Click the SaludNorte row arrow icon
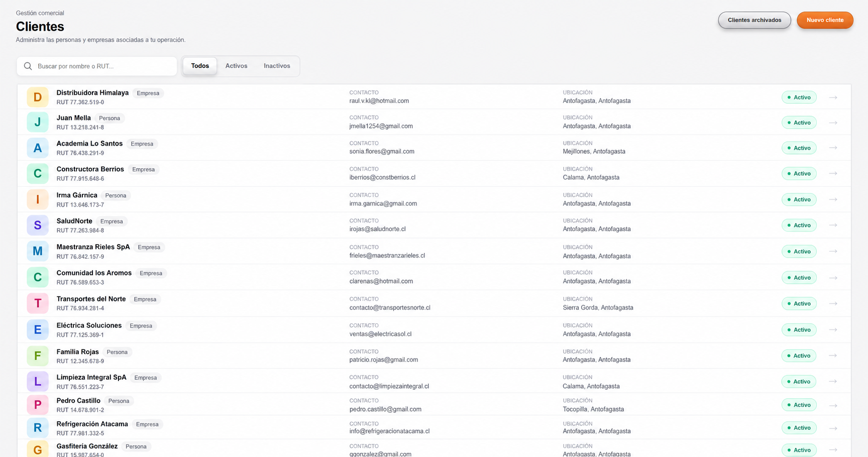 (833, 225)
